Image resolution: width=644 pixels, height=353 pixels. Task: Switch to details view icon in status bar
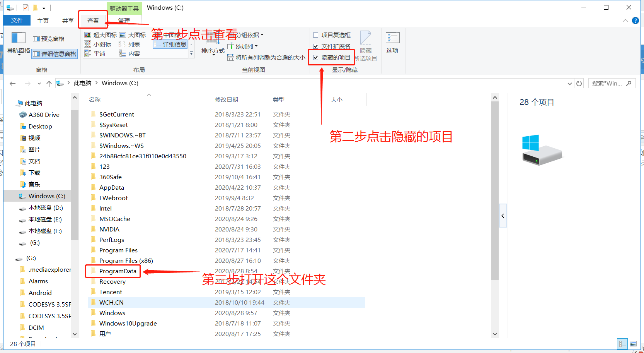(622, 344)
